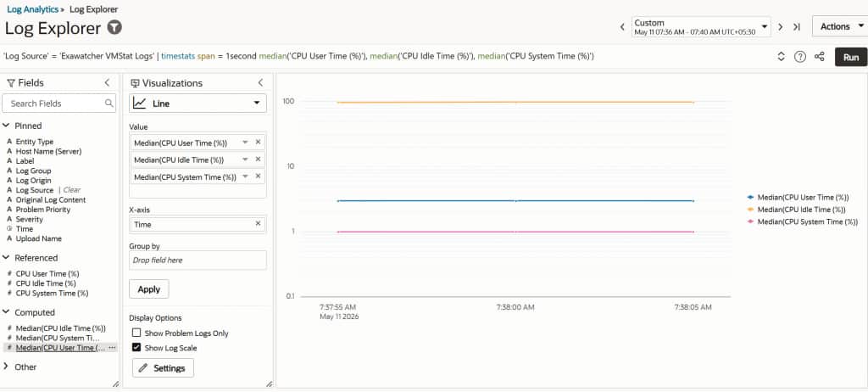Focus the Search Fields input box
This screenshot has width=868, height=392.
point(59,104)
